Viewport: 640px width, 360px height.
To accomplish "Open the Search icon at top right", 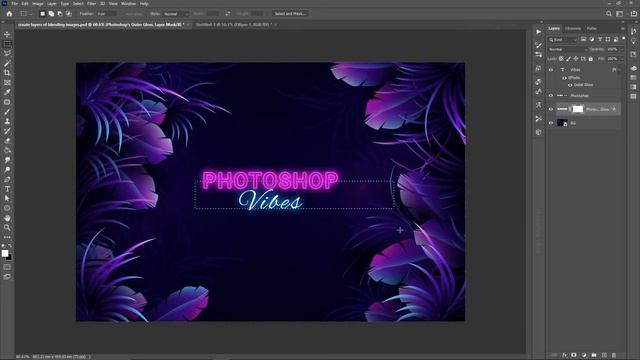I will [609, 13].
